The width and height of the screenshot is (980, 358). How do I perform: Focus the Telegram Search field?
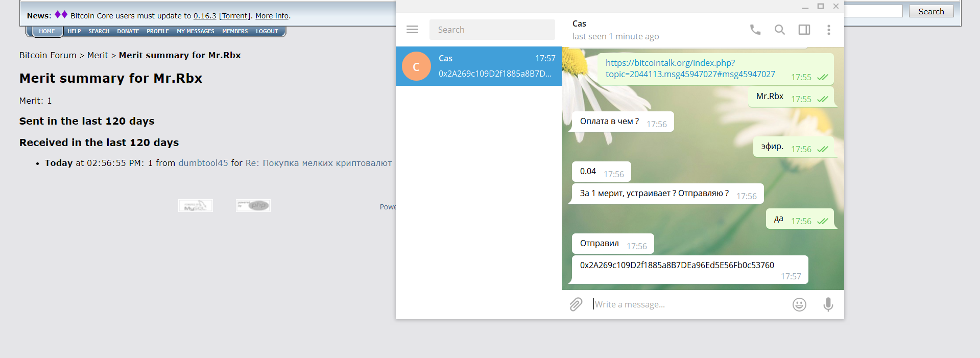tap(492, 30)
